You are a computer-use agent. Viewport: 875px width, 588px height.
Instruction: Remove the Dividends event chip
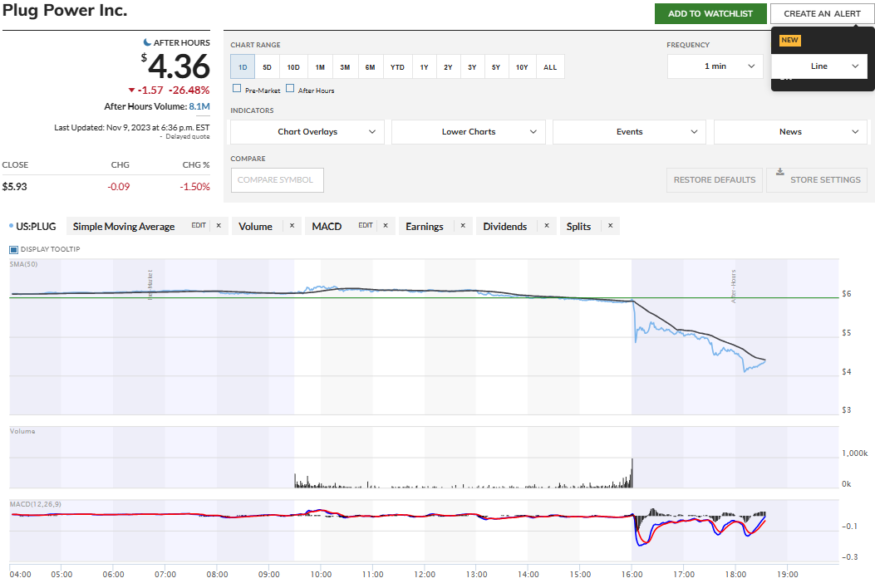[x=547, y=226]
